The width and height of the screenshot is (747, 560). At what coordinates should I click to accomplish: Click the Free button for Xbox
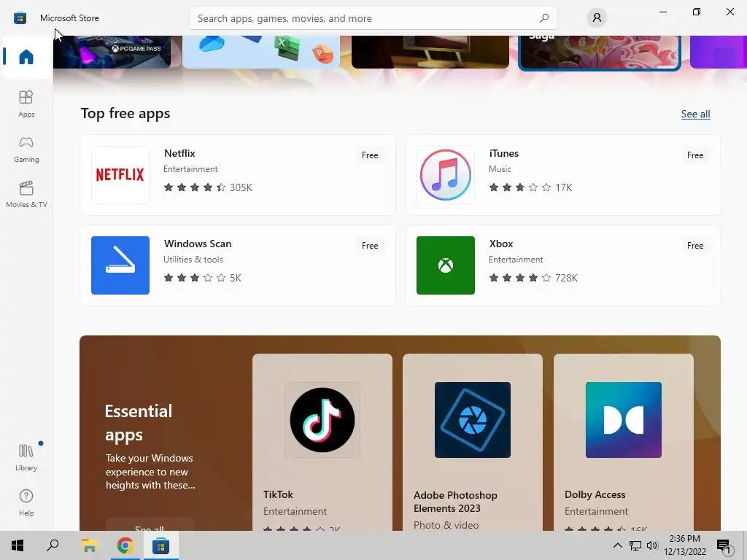coord(695,246)
